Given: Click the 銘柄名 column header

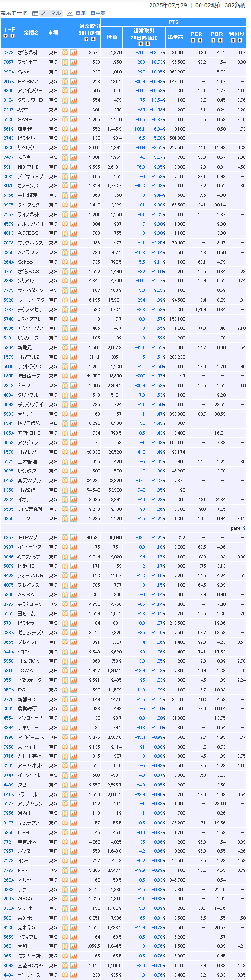Looking at the screenshot, I should click(31, 33).
